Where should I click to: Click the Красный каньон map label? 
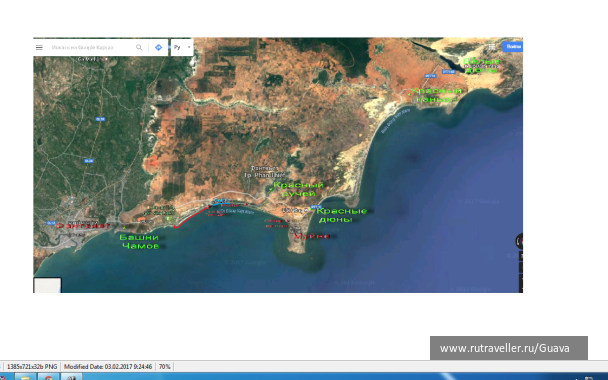tap(437, 95)
